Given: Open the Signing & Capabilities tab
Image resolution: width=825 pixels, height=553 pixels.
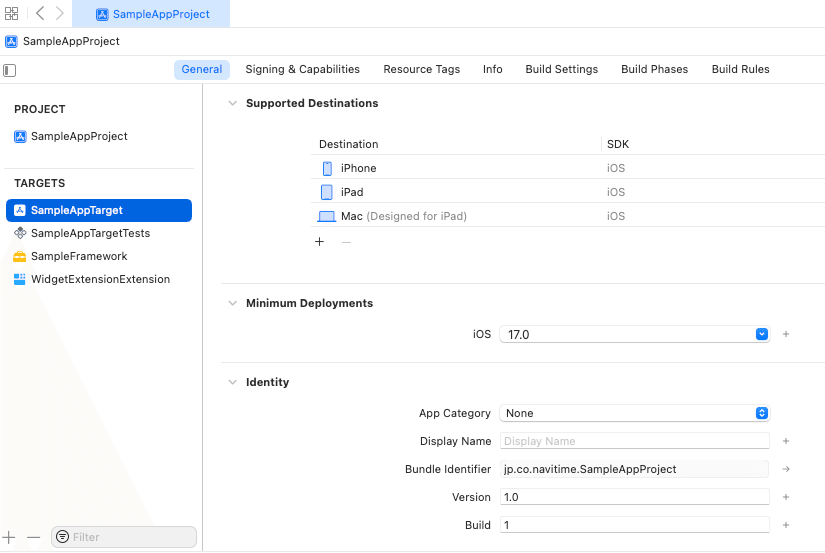Looking at the screenshot, I should coord(303,69).
